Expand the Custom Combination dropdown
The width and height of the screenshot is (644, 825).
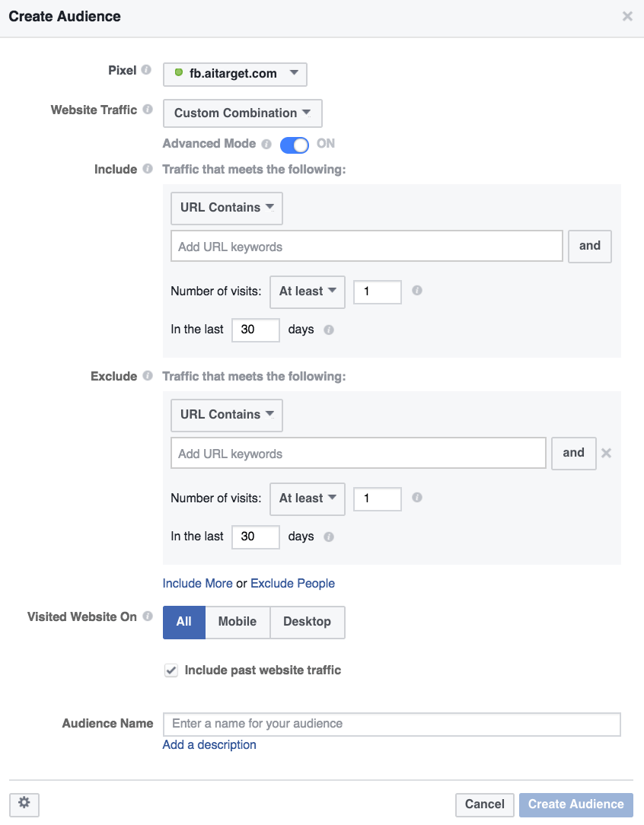point(243,113)
